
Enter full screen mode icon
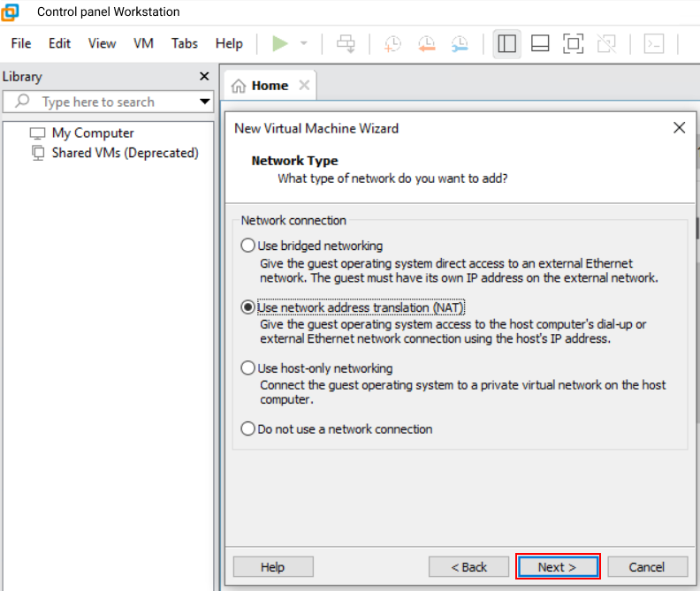coord(573,43)
